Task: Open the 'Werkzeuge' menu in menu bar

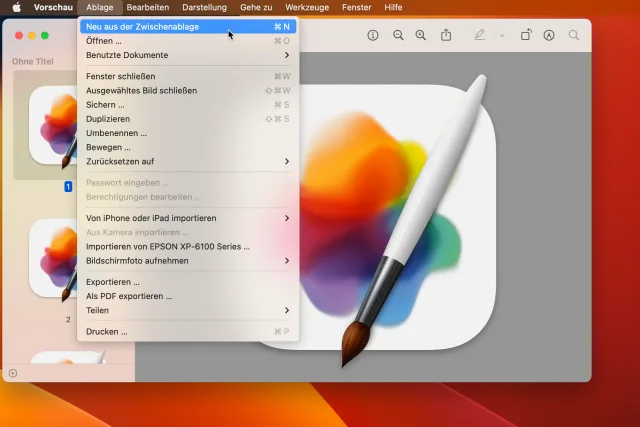Action: 307,7
